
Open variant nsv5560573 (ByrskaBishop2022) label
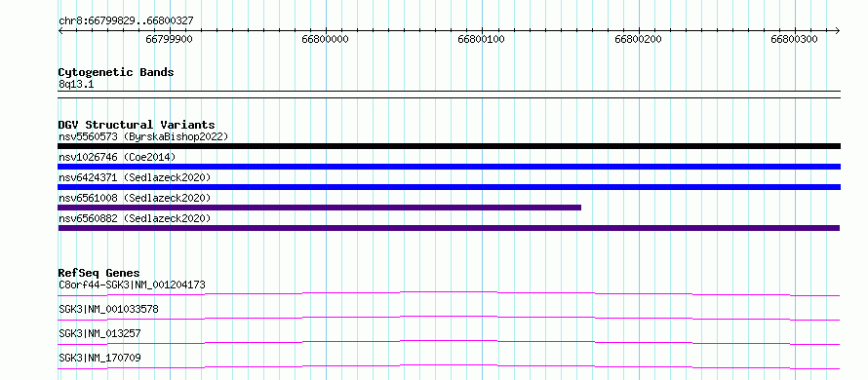pos(143,136)
